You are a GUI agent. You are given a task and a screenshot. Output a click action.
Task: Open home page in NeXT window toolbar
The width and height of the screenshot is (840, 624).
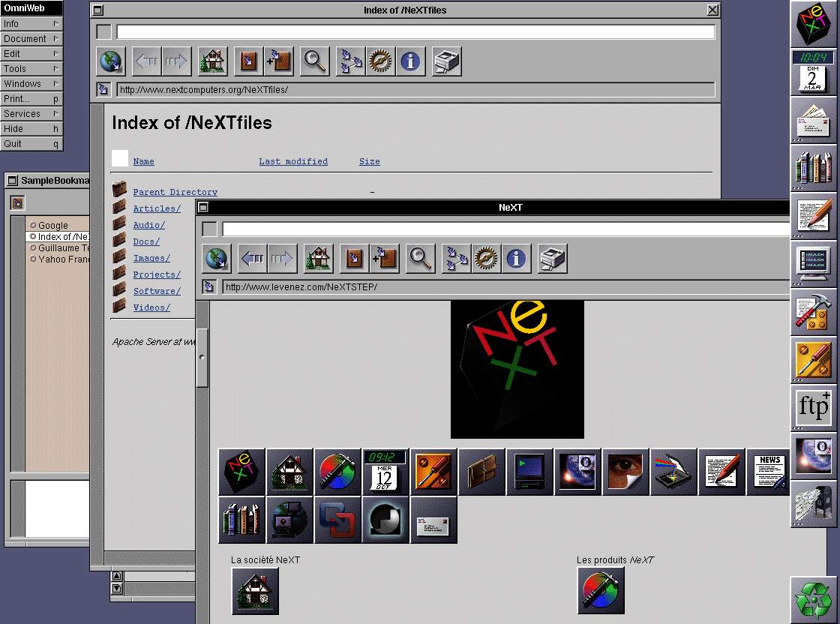click(x=318, y=259)
